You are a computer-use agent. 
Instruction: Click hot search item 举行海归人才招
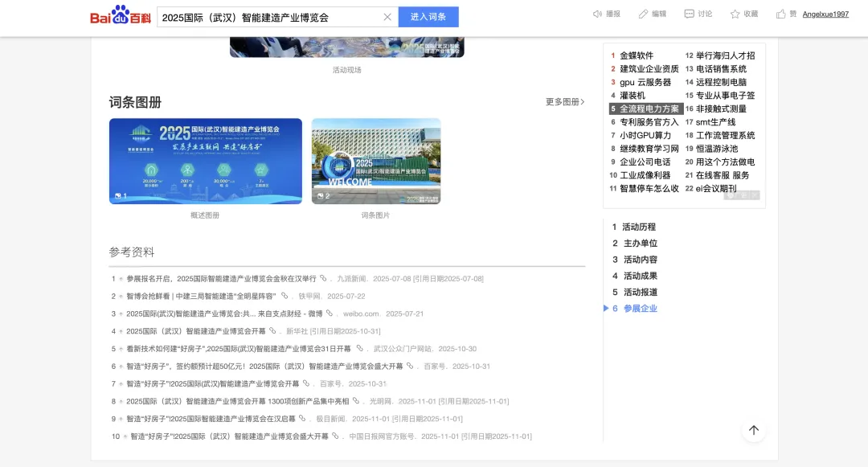(726, 55)
